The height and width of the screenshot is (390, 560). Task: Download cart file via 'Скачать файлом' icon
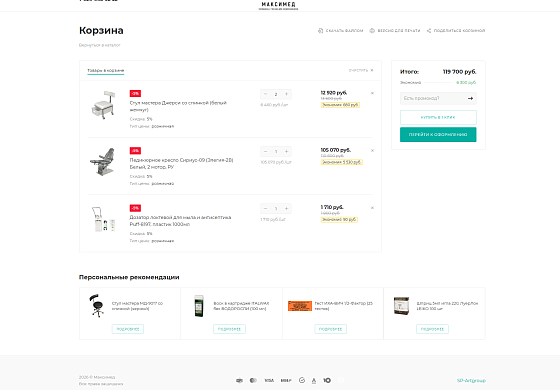[340, 31]
